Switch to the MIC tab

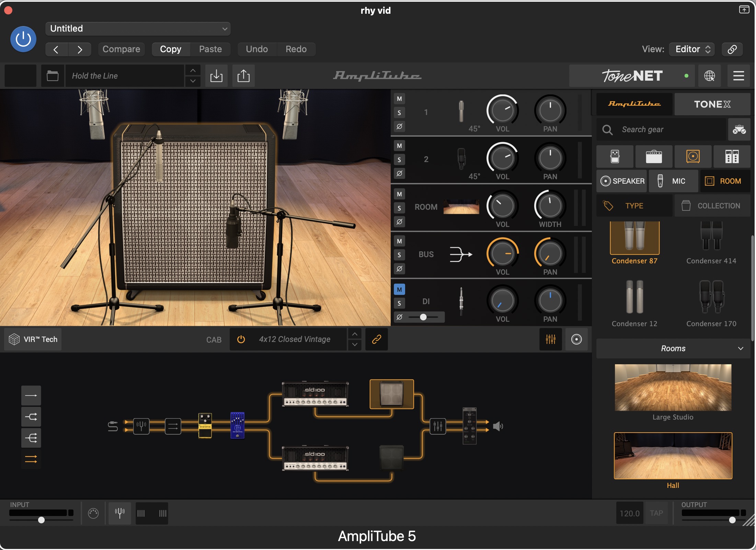(673, 181)
